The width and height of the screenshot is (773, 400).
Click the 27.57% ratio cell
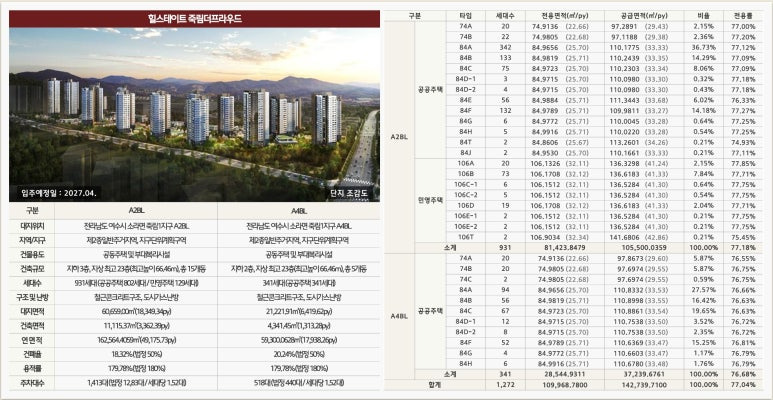tap(703, 290)
